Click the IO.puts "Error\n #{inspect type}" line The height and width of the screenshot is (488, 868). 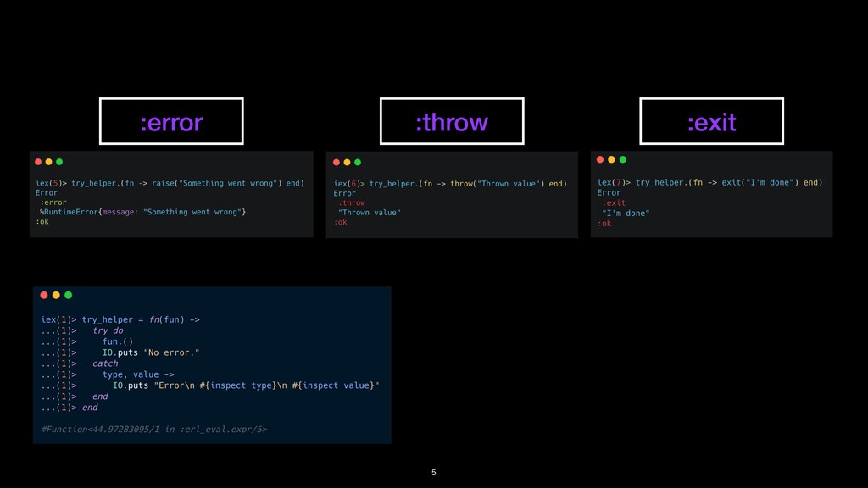click(x=210, y=385)
